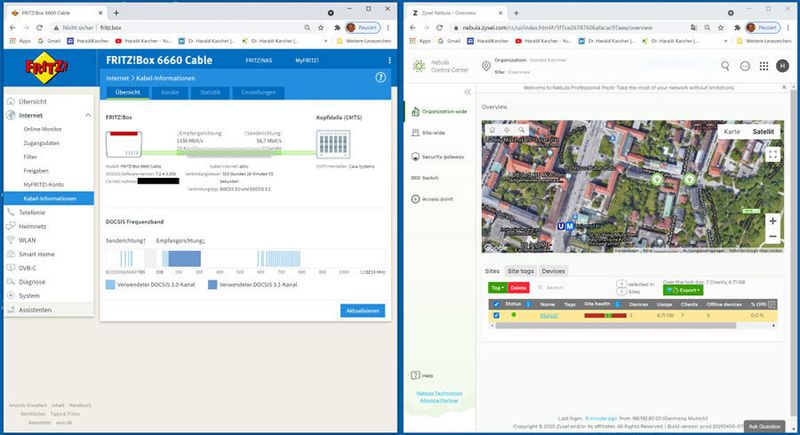Switch to the Devices tab

[x=553, y=271]
